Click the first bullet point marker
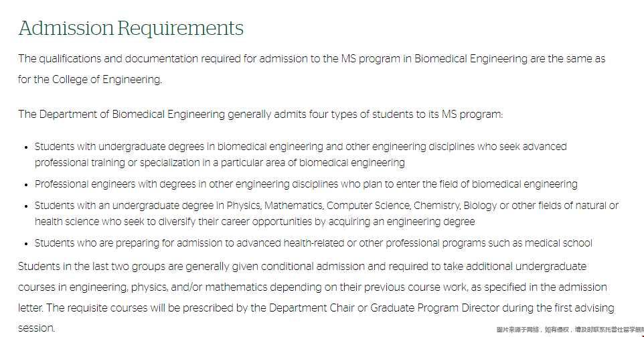 (26, 147)
